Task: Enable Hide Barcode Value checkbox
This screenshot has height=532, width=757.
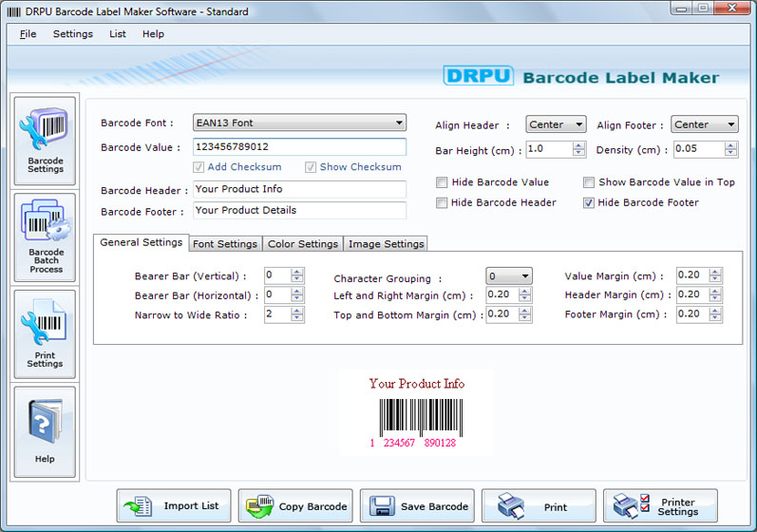Action: (x=442, y=182)
